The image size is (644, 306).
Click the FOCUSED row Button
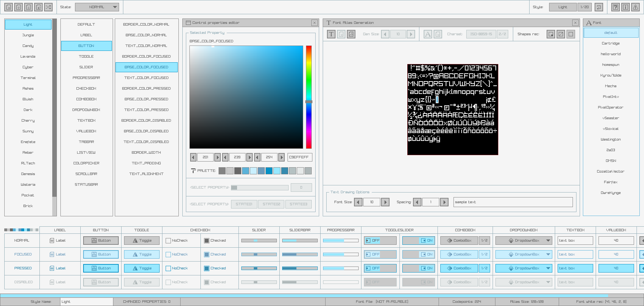pyautogui.click(x=101, y=254)
